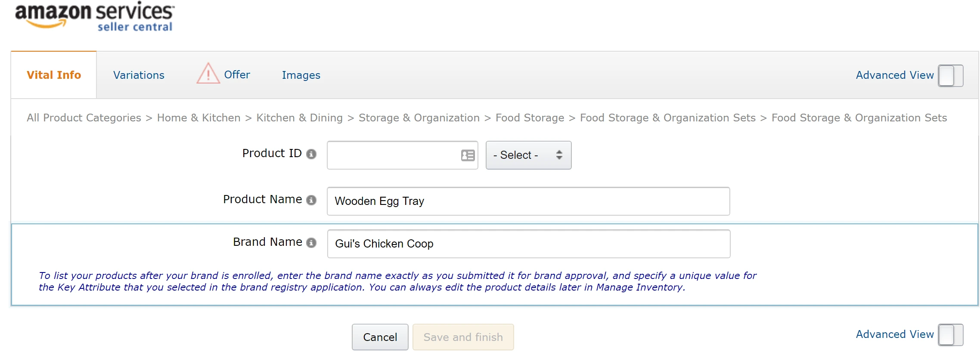Click the Brand Name text field
Image resolution: width=980 pixels, height=356 pixels.
[528, 244]
